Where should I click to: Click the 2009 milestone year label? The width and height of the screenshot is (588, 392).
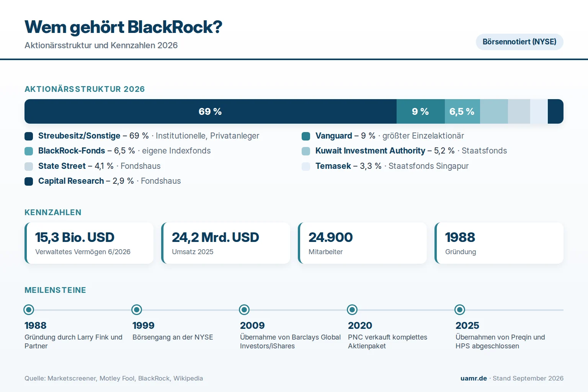click(x=252, y=325)
